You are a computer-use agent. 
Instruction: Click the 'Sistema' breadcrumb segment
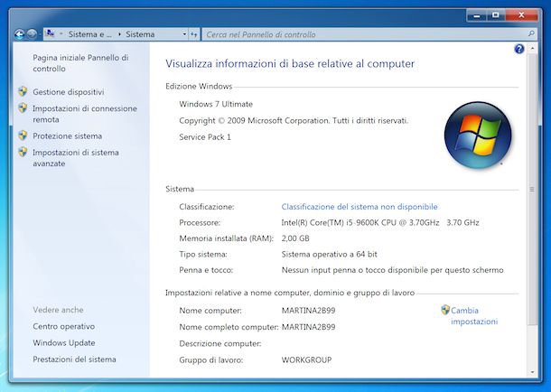point(140,34)
